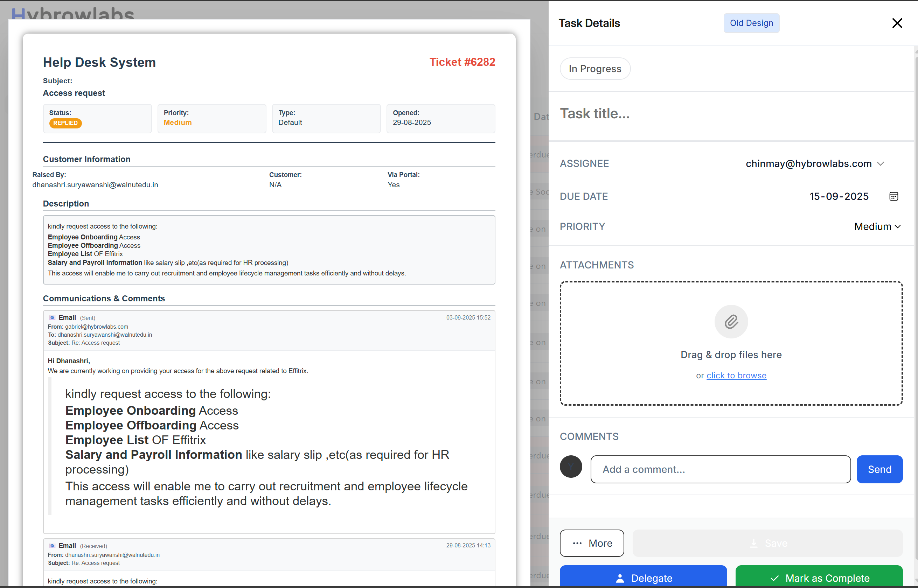918x588 pixels.
Task: Click the user avatar beside comments
Action: [x=570, y=466]
